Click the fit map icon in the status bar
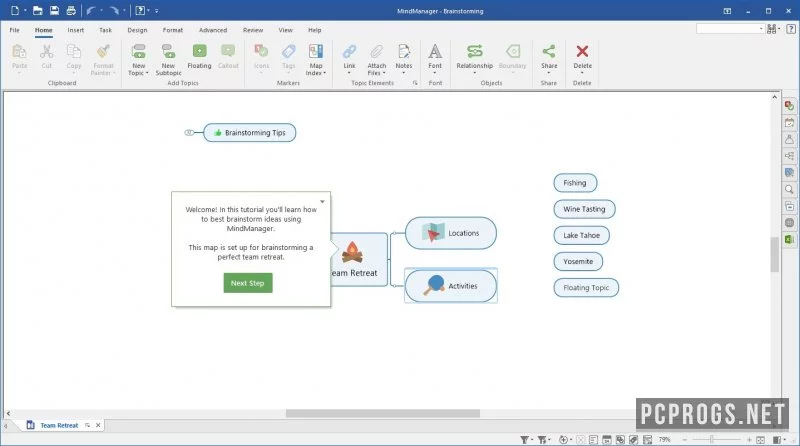The width and height of the screenshot is (800, 446). tap(760, 439)
